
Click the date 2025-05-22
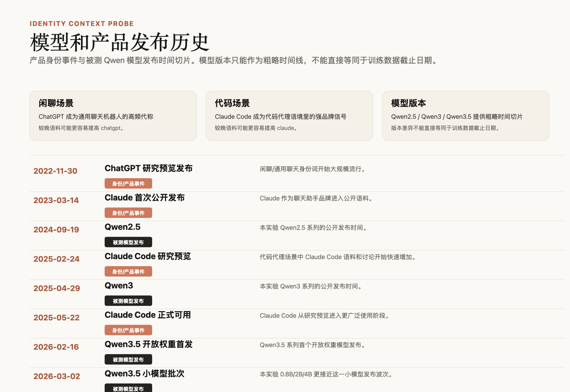pos(56,318)
